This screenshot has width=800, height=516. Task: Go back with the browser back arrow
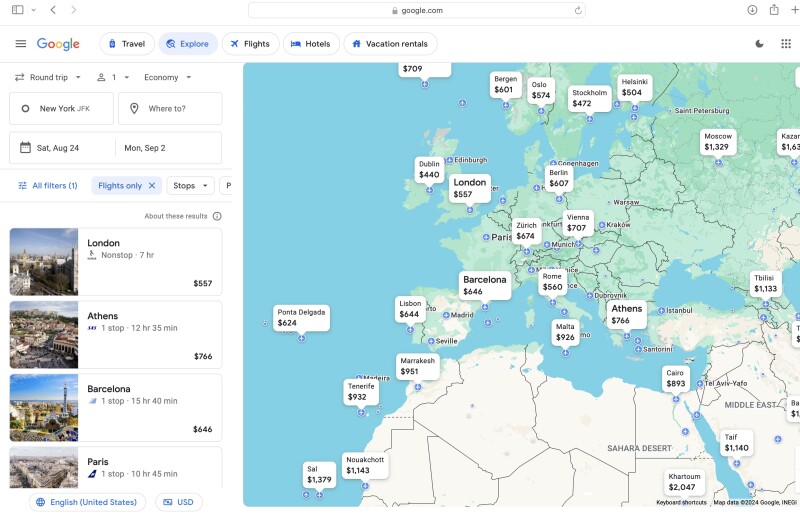pyautogui.click(x=53, y=10)
